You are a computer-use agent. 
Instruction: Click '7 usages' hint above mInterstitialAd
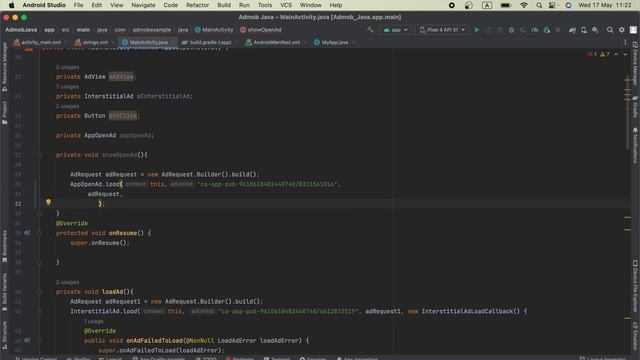67,87
